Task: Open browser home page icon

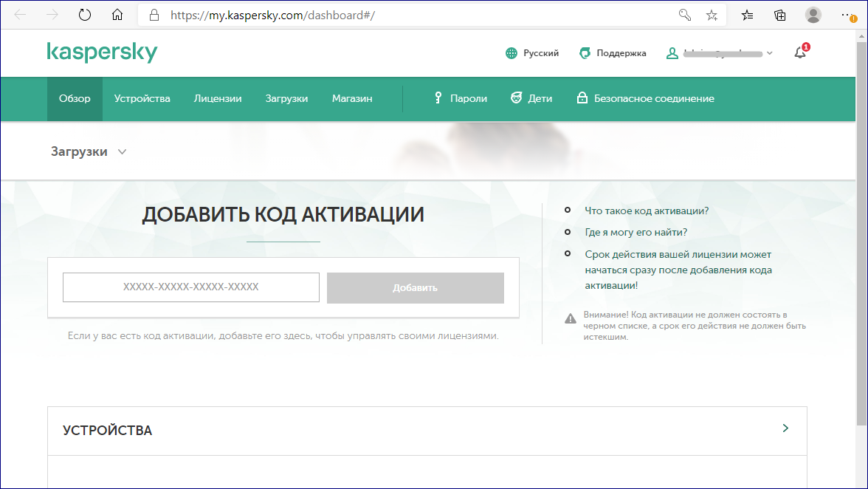Action: coord(117,15)
